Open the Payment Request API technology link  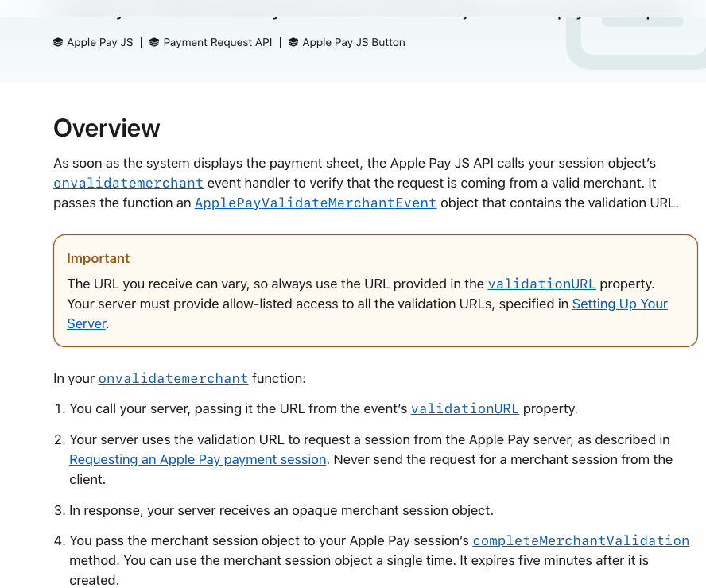[218, 42]
